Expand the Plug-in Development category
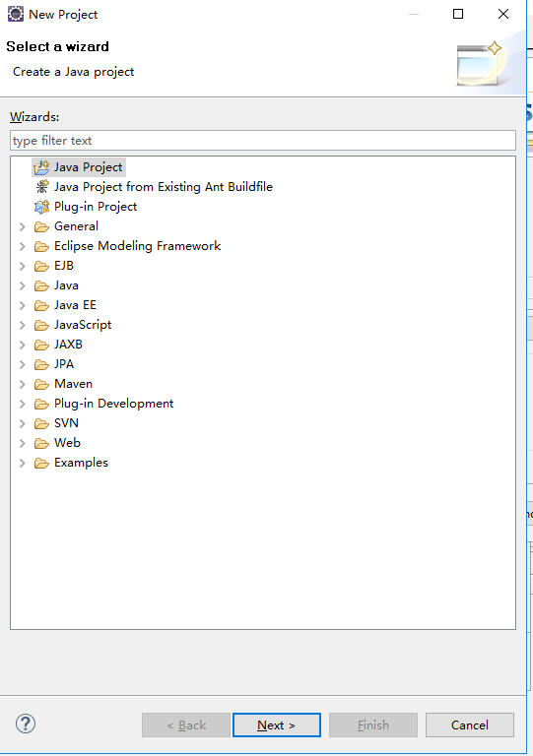This screenshot has height=756, width=533. [23, 404]
